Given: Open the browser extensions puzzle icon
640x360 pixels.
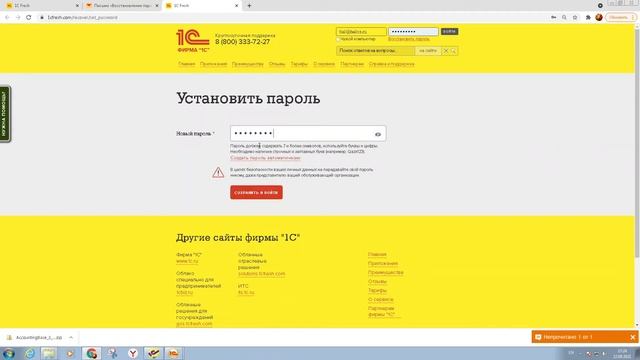Looking at the screenshot, I should tap(588, 18).
